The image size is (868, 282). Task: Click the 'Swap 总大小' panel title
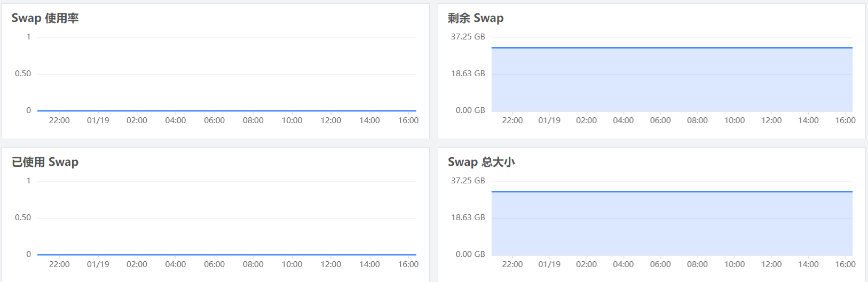481,162
